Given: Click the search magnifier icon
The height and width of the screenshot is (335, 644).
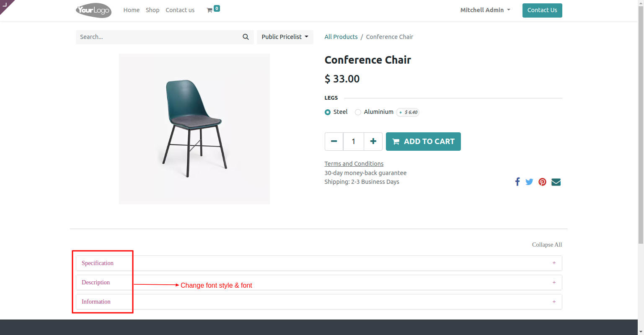Looking at the screenshot, I should click(246, 37).
